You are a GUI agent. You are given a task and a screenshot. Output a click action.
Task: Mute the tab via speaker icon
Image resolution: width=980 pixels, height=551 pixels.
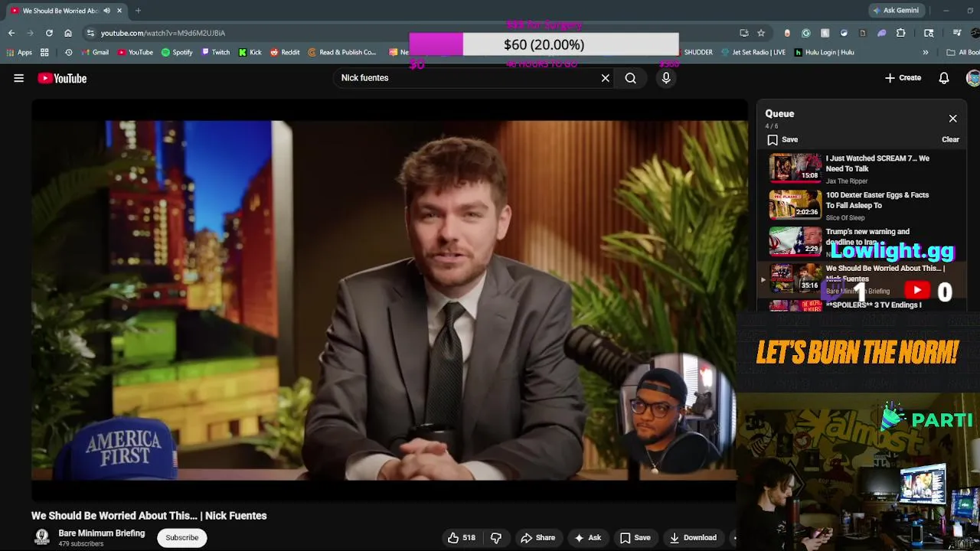pyautogui.click(x=106, y=11)
